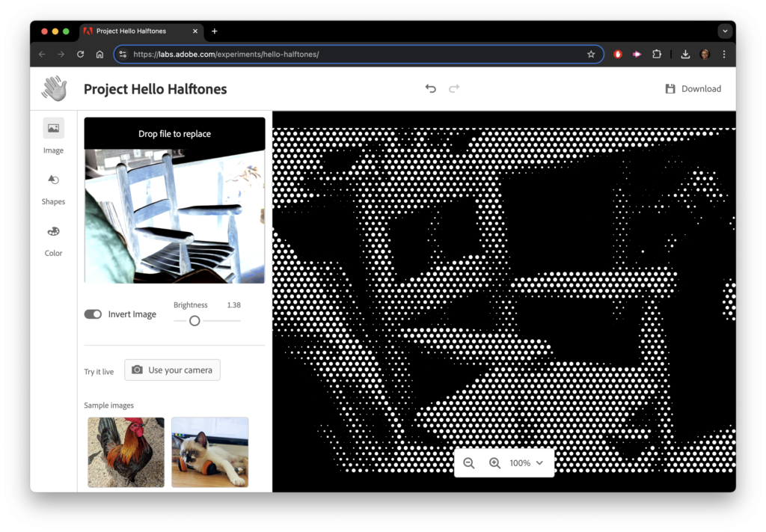Expand the tab search dropdown arrow
The width and height of the screenshot is (766, 532).
tap(725, 31)
